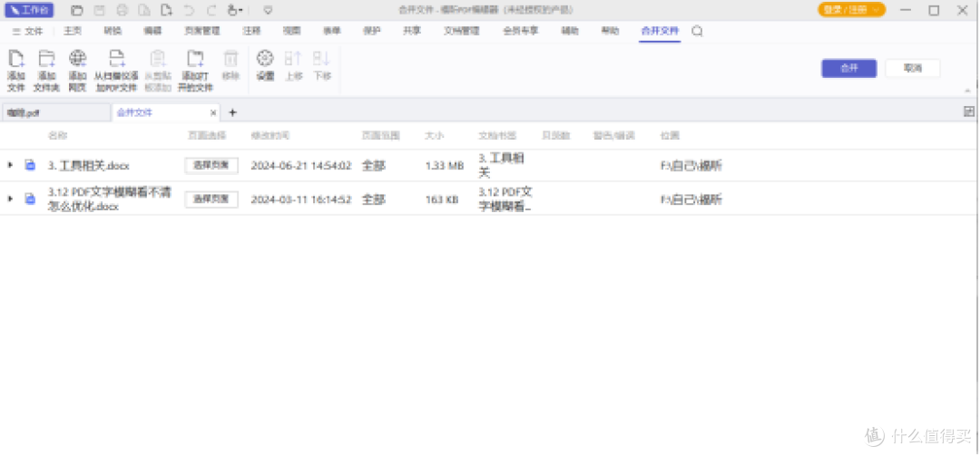980x456 pixels.
Task: Open the search magnifier beside 合并文件 tab
Action: (x=697, y=31)
